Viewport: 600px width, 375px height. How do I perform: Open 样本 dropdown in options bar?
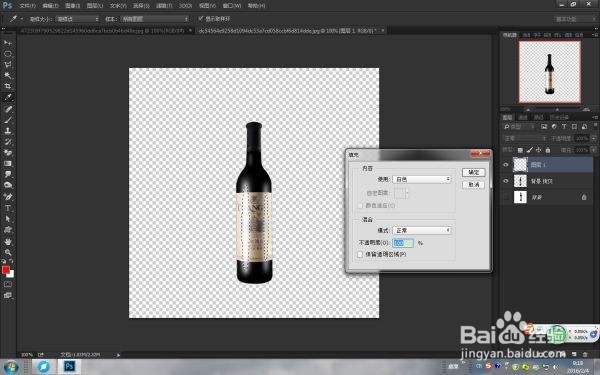click(x=155, y=19)
